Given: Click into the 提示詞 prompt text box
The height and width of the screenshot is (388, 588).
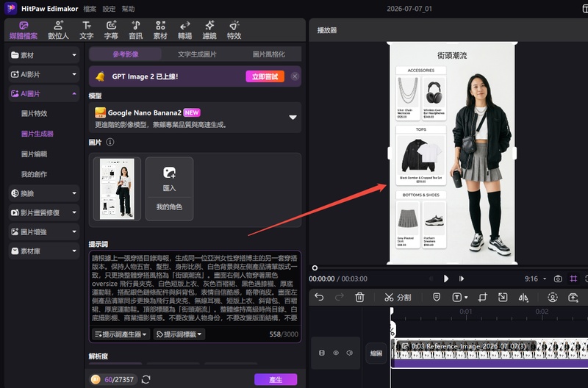Looking at the screenshot, I should tap(195, 288).
